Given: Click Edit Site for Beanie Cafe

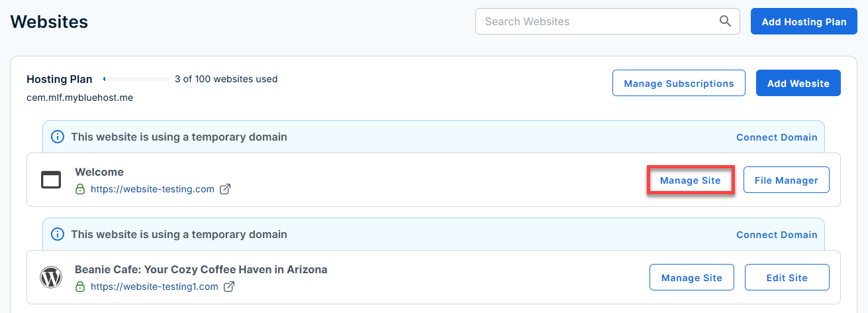Looking at the screenshot, I should (787, 277).
